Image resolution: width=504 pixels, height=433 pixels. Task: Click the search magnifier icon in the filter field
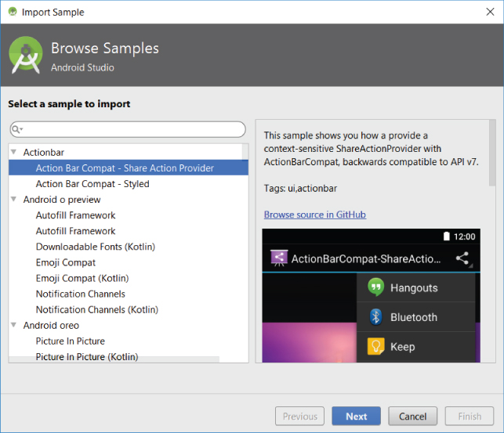pos(16,129)
